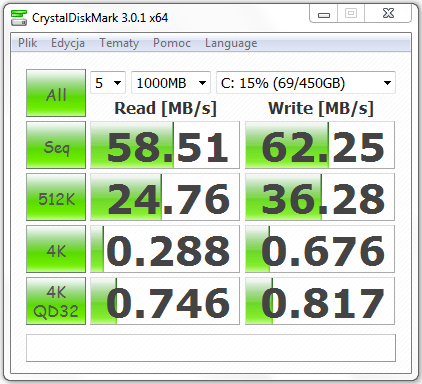Close the CrystalDiskMark window

pos(388,14)
